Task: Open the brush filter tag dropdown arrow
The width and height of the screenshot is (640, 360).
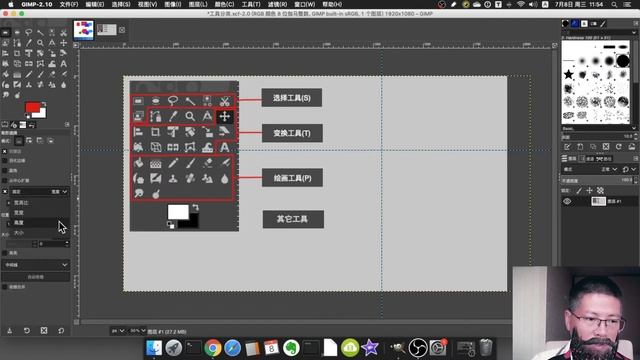Action: pos(634,32)
